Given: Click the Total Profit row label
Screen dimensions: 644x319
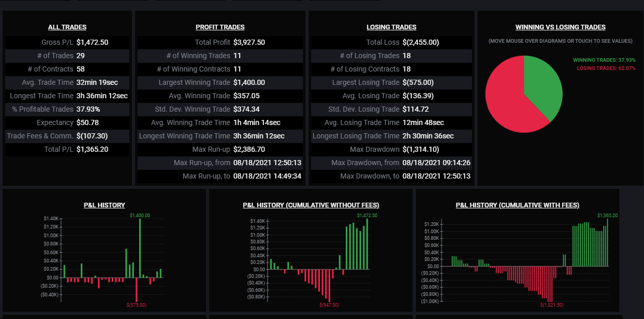Looking at the screenshot, I should tap(213, 42).
